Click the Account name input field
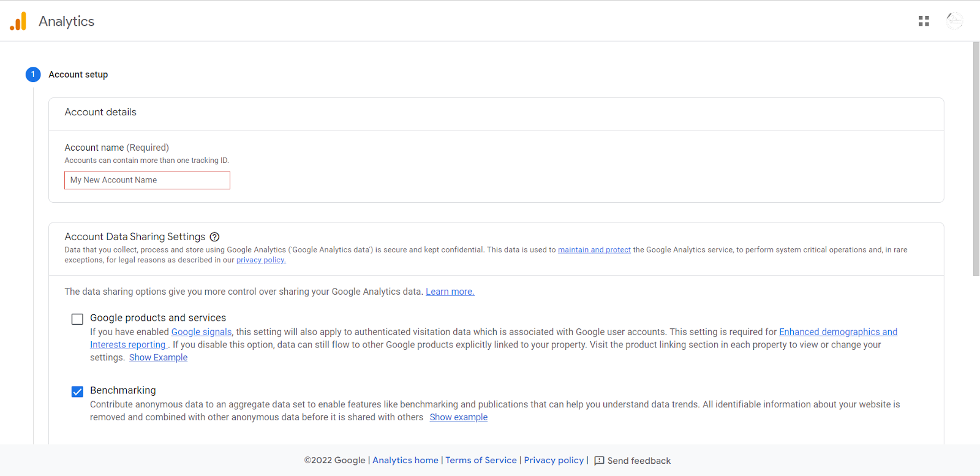The height and width of the screenshot is (476, 980). point(147,180)
